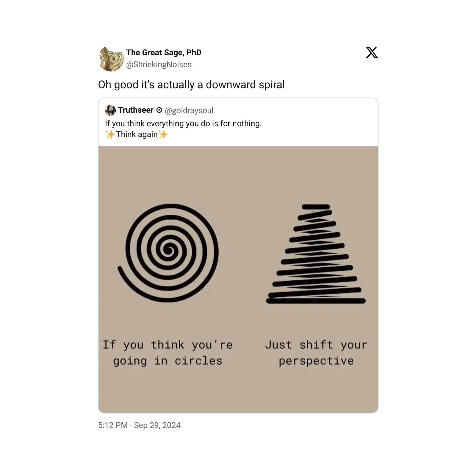Open the Truthseer display name link
Image resolution: width=476 pixels, height=476 pixels.
(136, 110)
